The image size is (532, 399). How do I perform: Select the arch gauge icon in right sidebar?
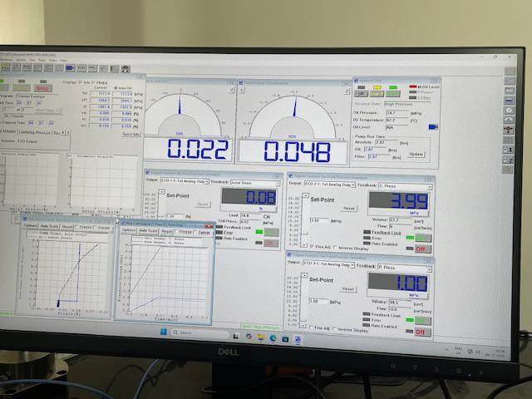pyautogui.click(x=509, y=120)
